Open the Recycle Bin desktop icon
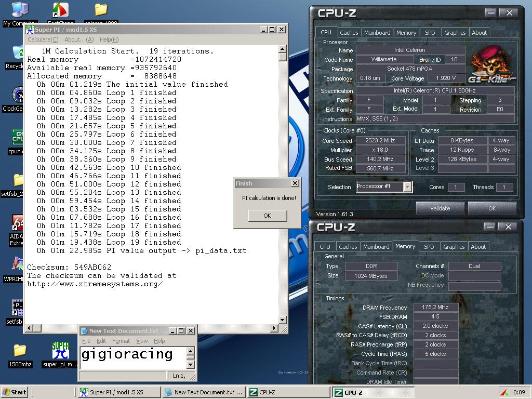532x399 pixels. pyautogui.click(x=17, y=54)
